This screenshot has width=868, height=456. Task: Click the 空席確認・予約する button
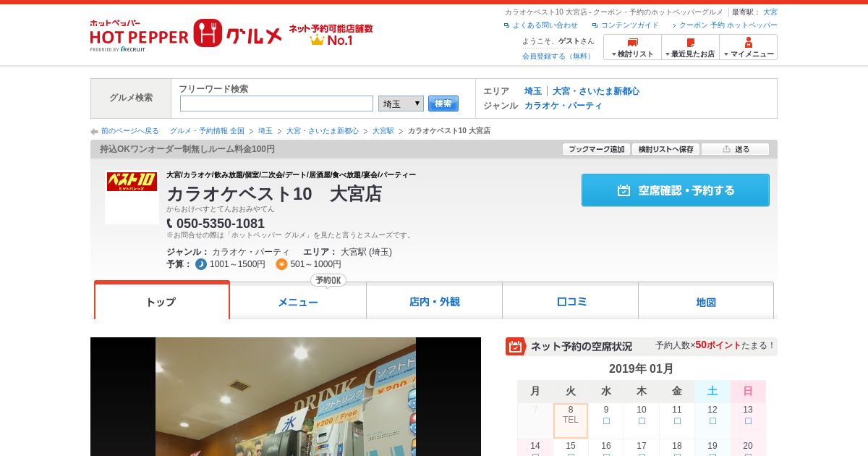pos(675,190)
